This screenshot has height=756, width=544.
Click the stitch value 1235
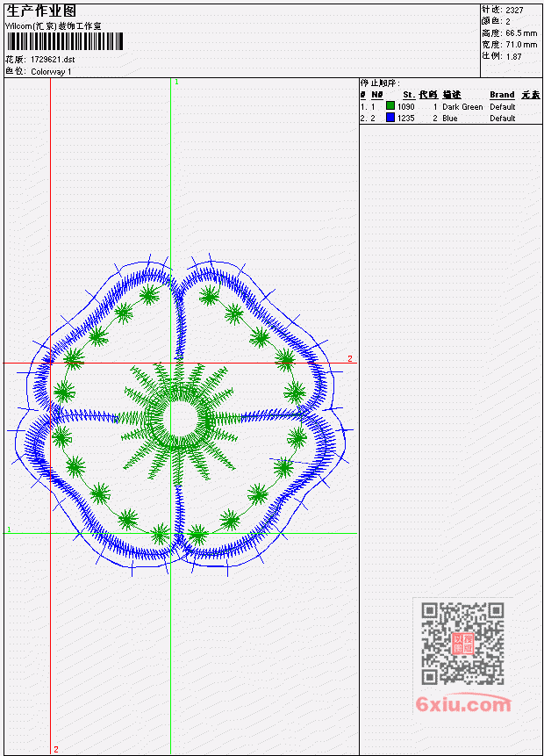pos(405,119)
